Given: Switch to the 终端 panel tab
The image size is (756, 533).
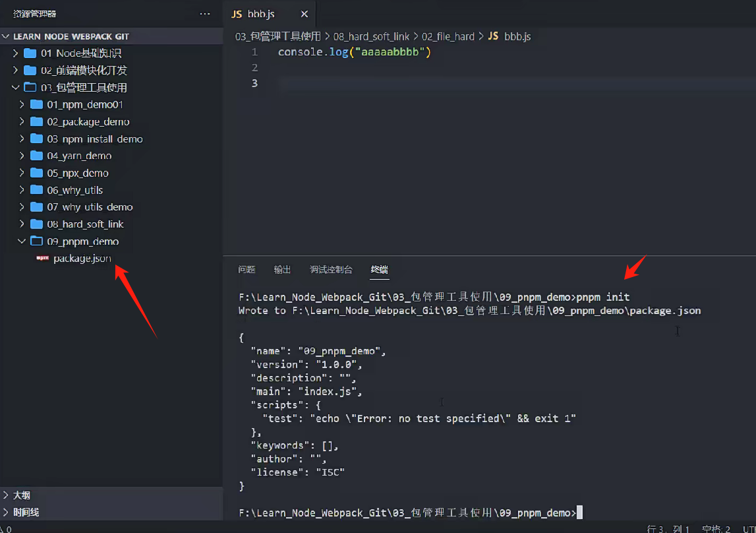Looking at the screenshot, I should point(380,269).
